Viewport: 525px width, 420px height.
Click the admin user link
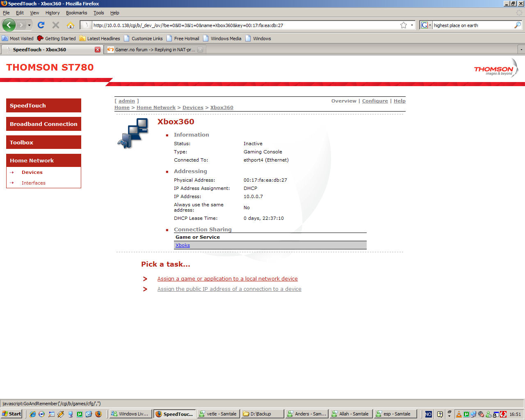tap(127, 101)
